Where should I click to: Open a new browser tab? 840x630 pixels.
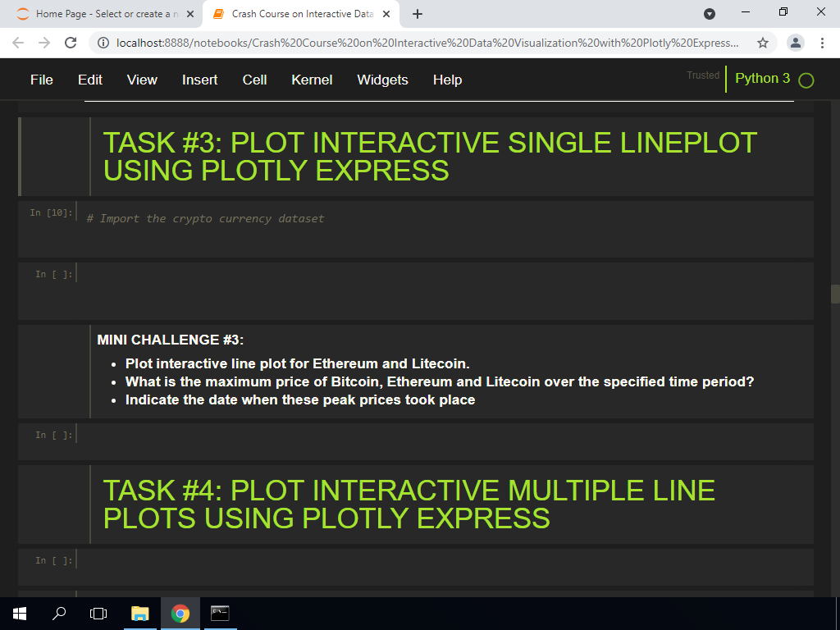click(418, 14)
